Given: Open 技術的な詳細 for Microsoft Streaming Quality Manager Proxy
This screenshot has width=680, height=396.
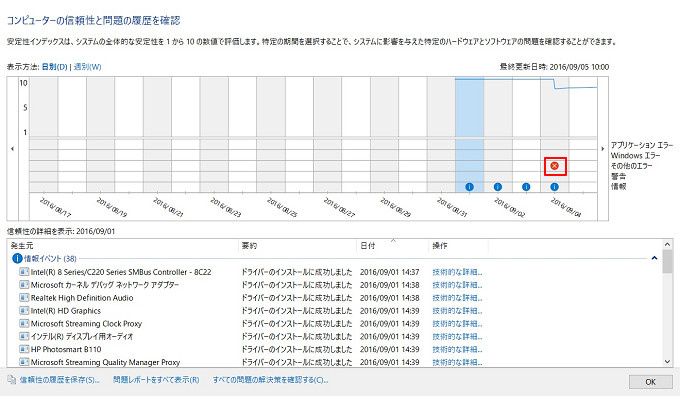Looking at the screenshot, I should [x=457, y=362].
